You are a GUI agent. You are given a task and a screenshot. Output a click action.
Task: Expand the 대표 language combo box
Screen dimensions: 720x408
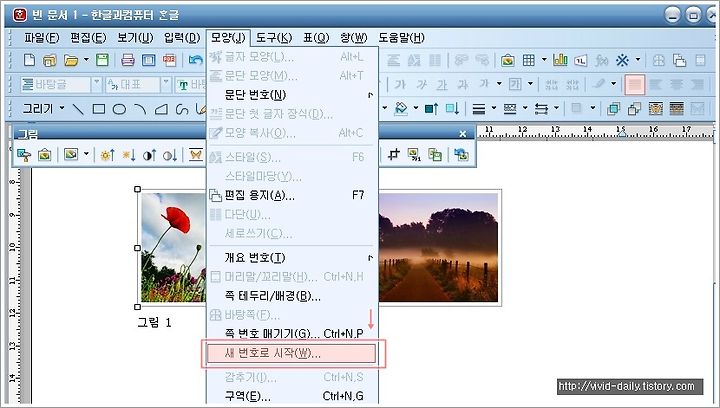167,84
